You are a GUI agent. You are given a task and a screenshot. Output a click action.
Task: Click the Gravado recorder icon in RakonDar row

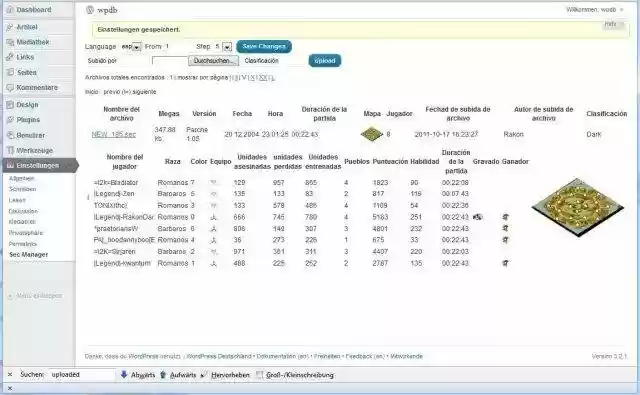[478, 217]
